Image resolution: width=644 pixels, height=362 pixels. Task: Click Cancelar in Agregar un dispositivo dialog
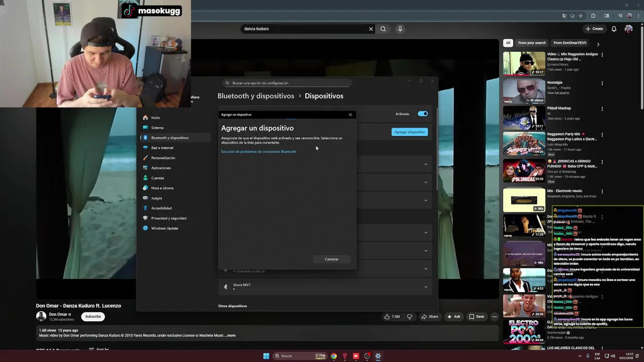tap(332, 259)
